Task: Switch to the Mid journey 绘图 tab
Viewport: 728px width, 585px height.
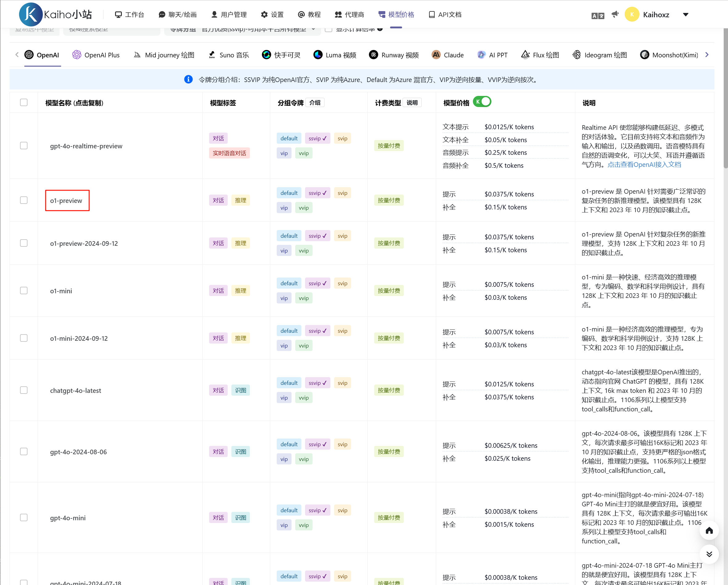Action: coord(164,55)
